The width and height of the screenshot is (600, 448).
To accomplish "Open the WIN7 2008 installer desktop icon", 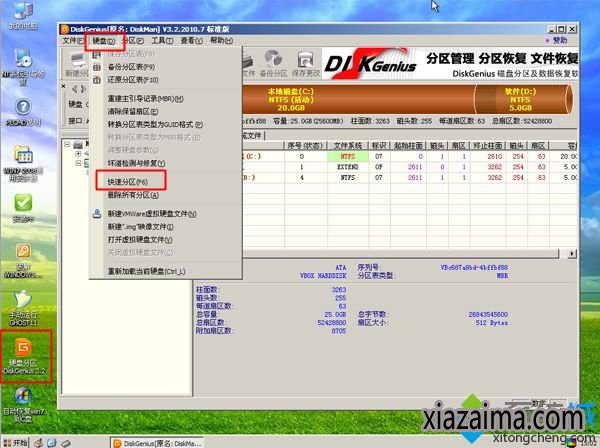I will click(23, 165).
